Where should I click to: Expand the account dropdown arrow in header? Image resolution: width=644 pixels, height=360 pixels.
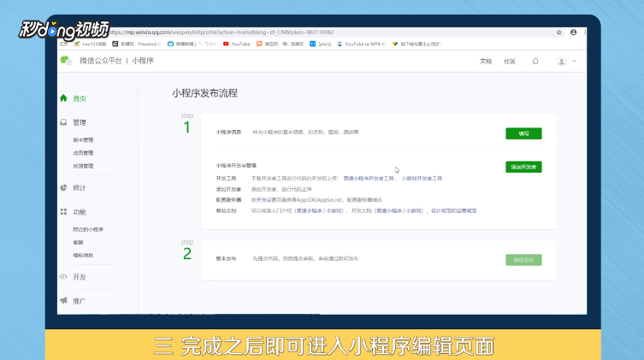tap(574, 62)
